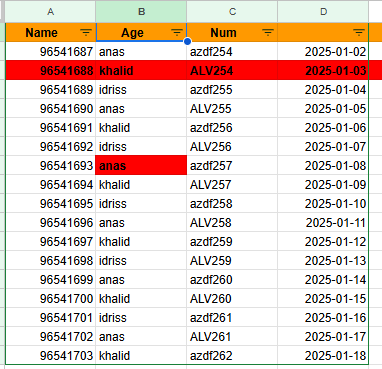Screen dimensions: 382x369
Task: Select cell azdf260
Action: (232, 280)
